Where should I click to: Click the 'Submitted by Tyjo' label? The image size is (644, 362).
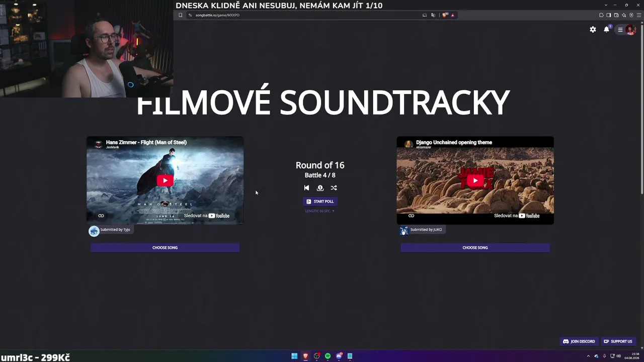115,230
